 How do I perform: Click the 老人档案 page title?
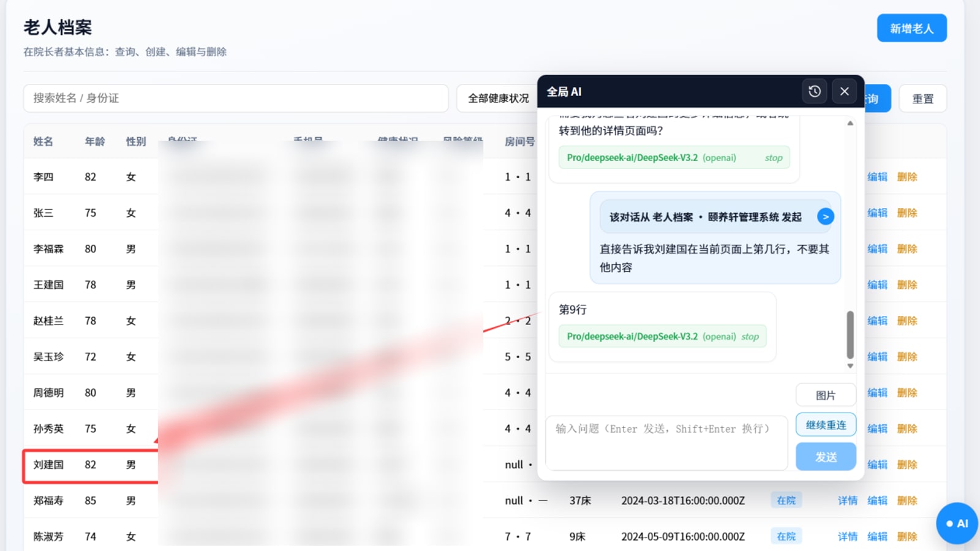(58, 28)
